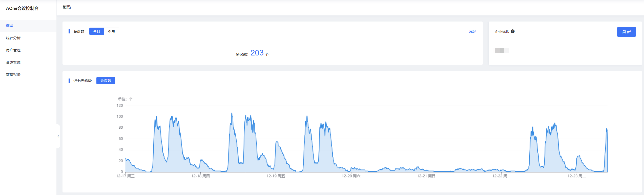Image resolution: width=644 pixels, height=195 pixels.
Task: Click the blurred enterprise ID value
Action: click(x=502, y=50)
